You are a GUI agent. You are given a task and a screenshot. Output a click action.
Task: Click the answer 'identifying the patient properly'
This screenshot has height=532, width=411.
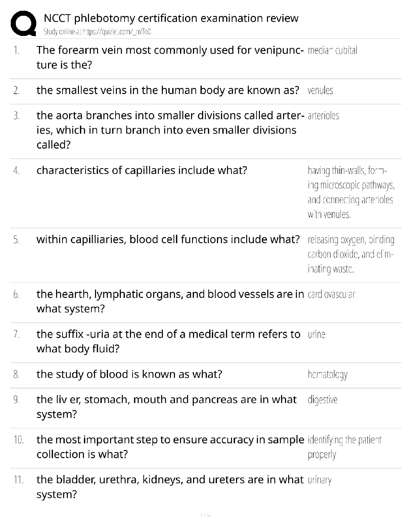(x=344, y=447)
